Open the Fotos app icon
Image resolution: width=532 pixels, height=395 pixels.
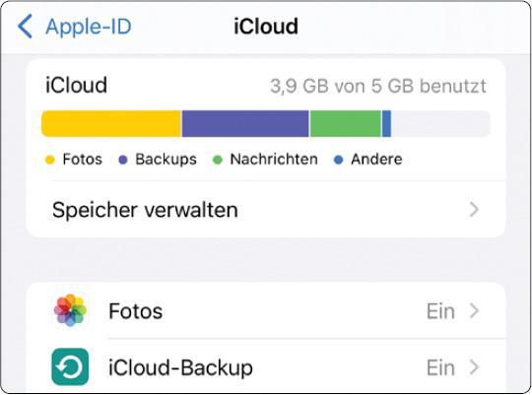[x=70, y=310]
